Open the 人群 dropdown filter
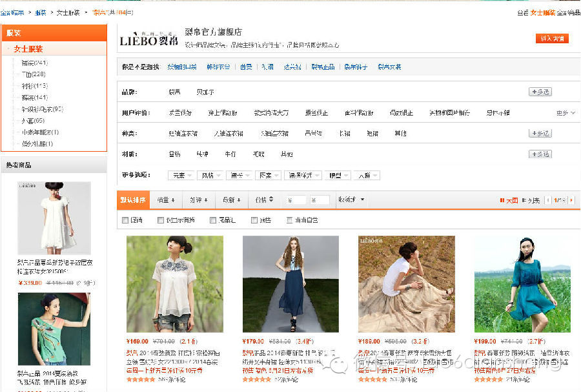The width and height of the screenshot is (581, 392). tap(367, 175)
